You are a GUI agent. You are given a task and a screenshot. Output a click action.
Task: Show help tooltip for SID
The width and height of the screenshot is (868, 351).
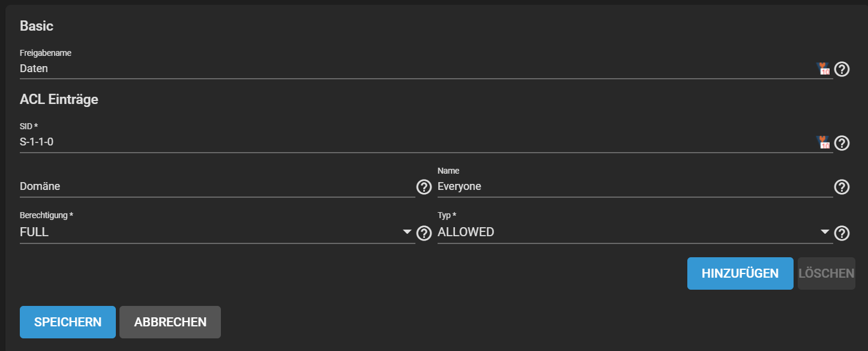(842, 143)
